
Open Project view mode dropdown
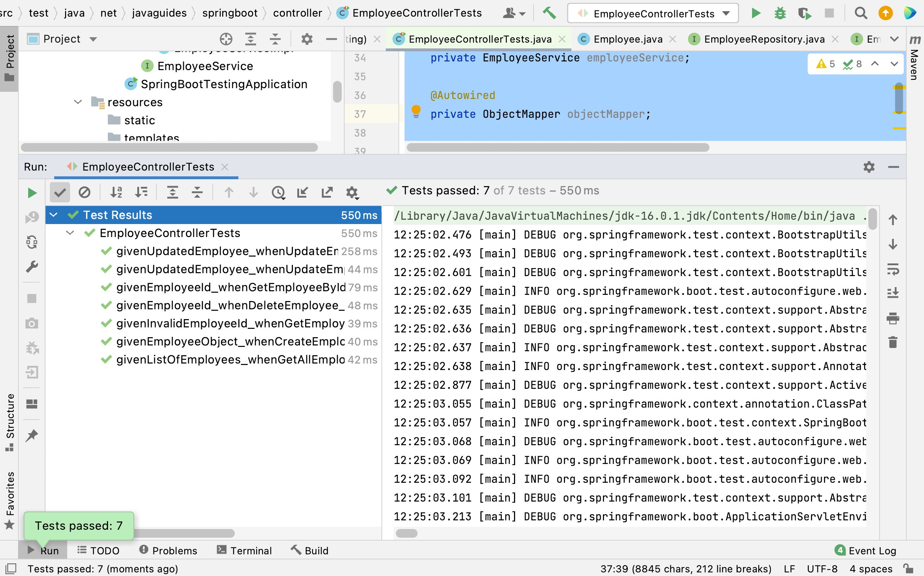click(x=93, y=39)
